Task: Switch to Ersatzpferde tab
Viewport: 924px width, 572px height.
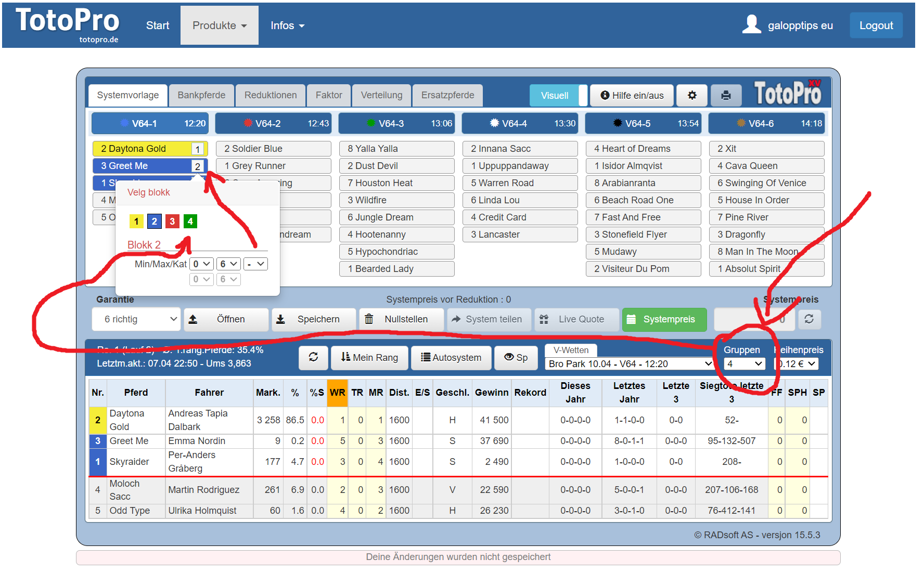Action: tap(448, 95)
